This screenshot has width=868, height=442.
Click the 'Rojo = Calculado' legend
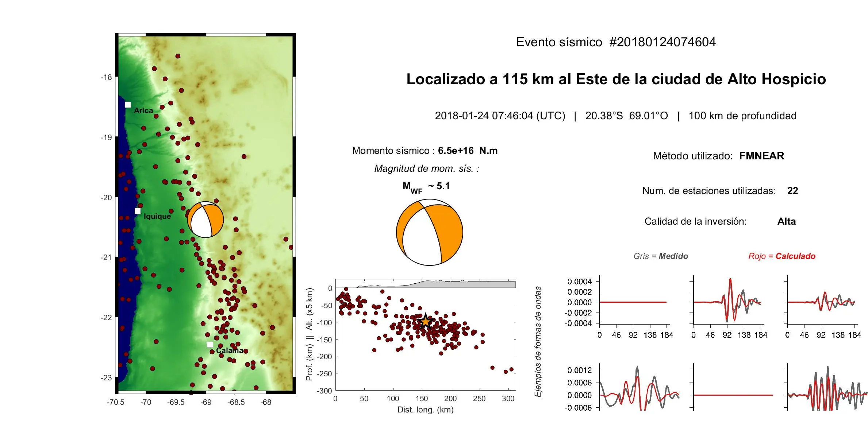pyautogui.click(x=782, y=256)
